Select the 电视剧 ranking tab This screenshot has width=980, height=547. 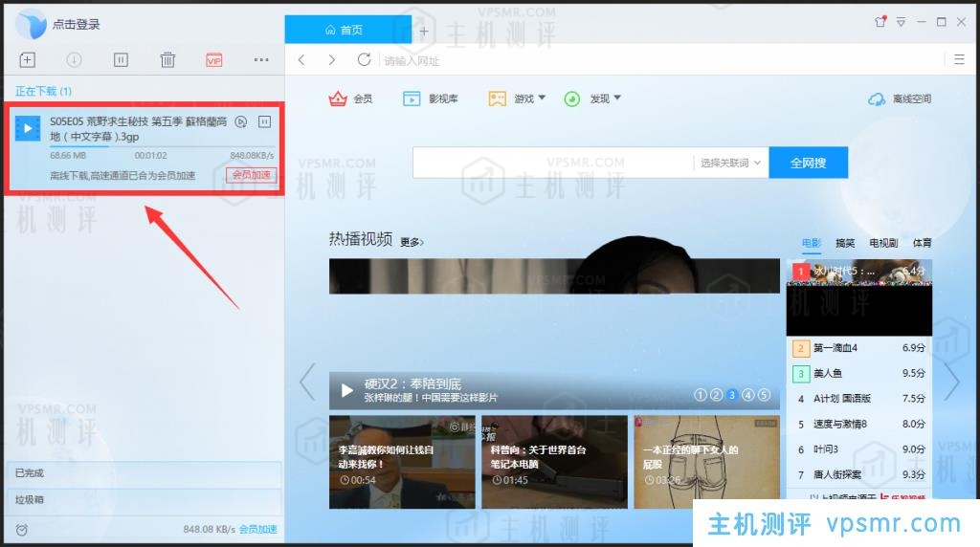coord(883,243)
